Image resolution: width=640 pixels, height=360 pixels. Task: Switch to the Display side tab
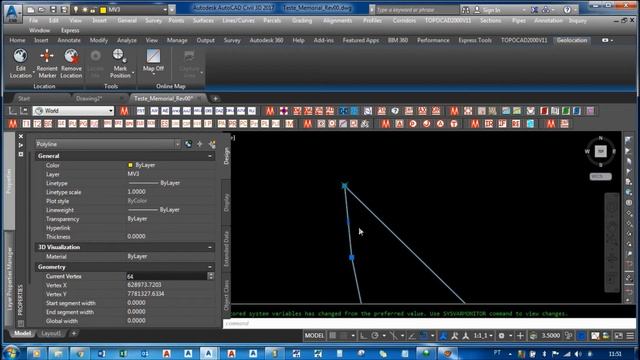[227, 202]
